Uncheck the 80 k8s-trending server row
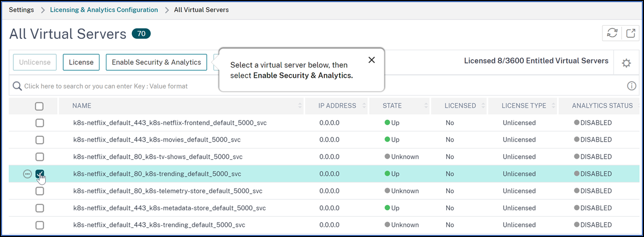The image size is (644, 237). 39,174
